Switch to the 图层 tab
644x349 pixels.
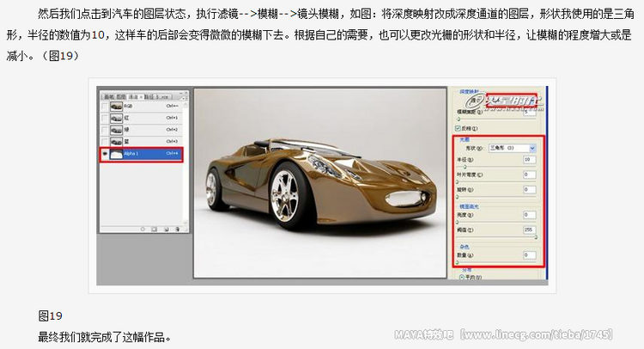pyautogui.click(x=121, y=97)
